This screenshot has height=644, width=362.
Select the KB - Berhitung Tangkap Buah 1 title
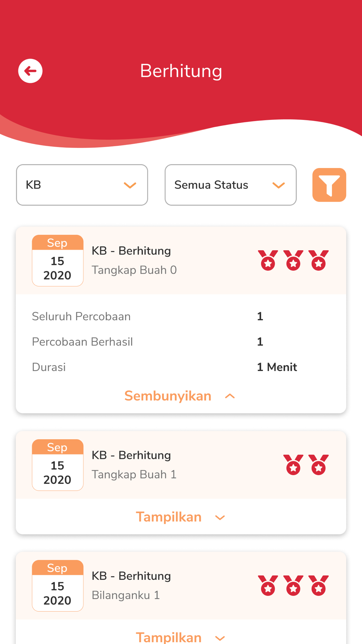tap(134, 465)
